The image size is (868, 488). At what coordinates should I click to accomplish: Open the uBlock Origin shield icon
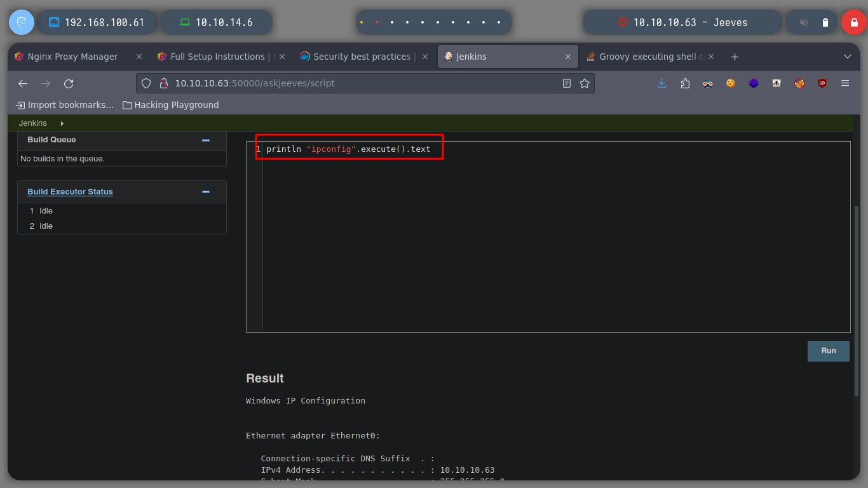click(822, 83)
